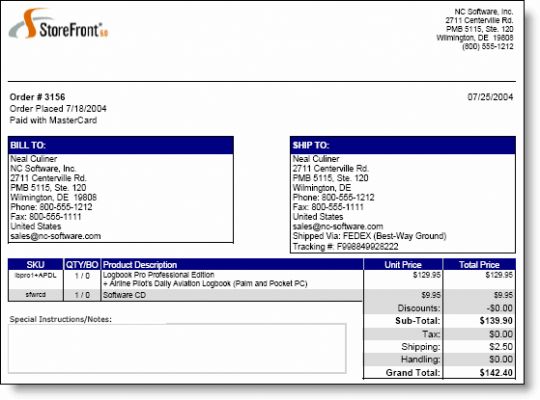Click the 'QTY/BO' column header
The width and height of the screenshot is (540, 400).
(x=82, y=265)
